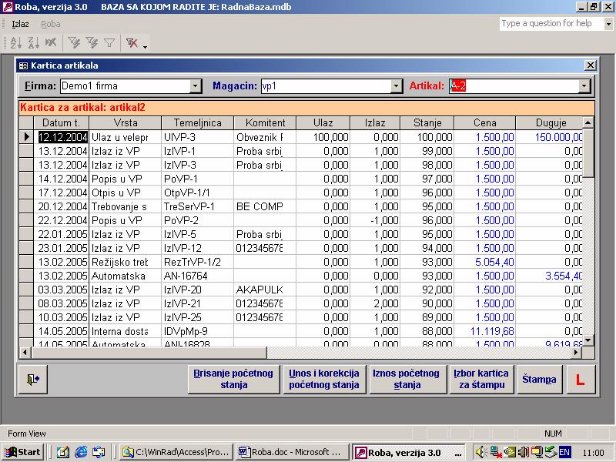
Task: Click the Sort Descending toolbar icon
Action: click(34, 43)
